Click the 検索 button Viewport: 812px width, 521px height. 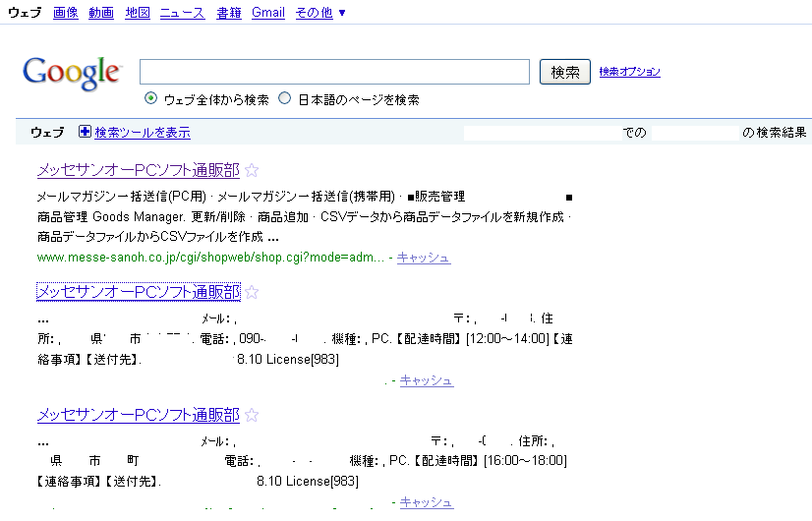click(x=565, y=72)
